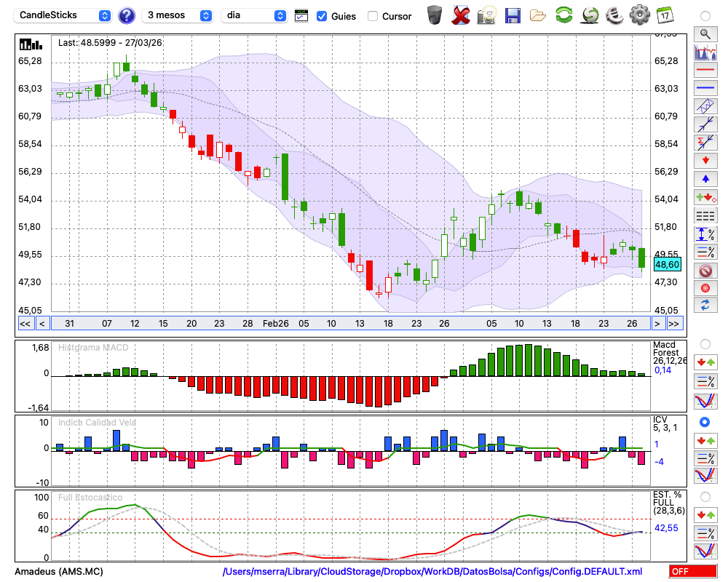Viewport: 728px width, 582px height.
Task: Select the ICV panel radio button
Action: tap(705, 423)
